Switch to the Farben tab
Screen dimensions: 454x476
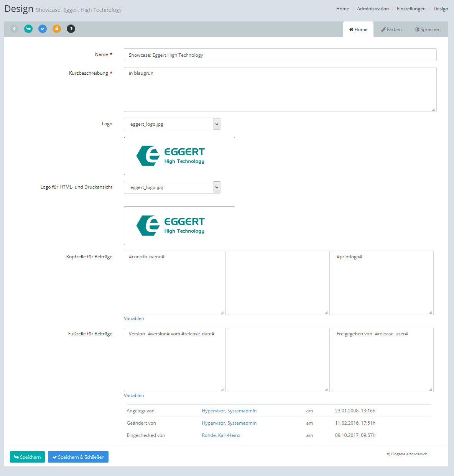[x=391, y=30]
